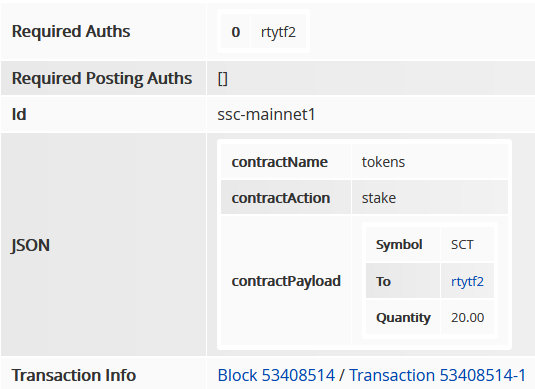This screenshot has height=389, width=535.
Task: Click the JSON row label
Action: tap(31, 245)
